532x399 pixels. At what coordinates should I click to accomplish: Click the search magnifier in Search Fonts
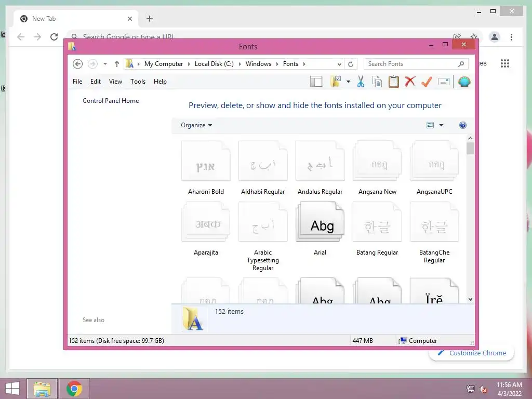pyautogui.click(x=461, y=64)
